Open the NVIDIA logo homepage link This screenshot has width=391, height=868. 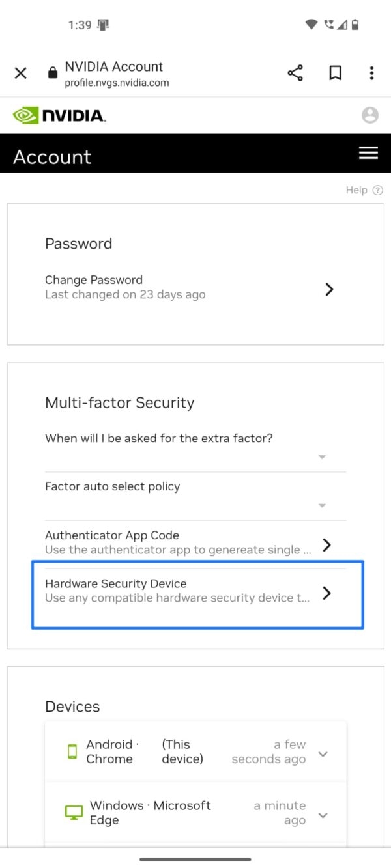pyautogui.click(x=59, y=115)
